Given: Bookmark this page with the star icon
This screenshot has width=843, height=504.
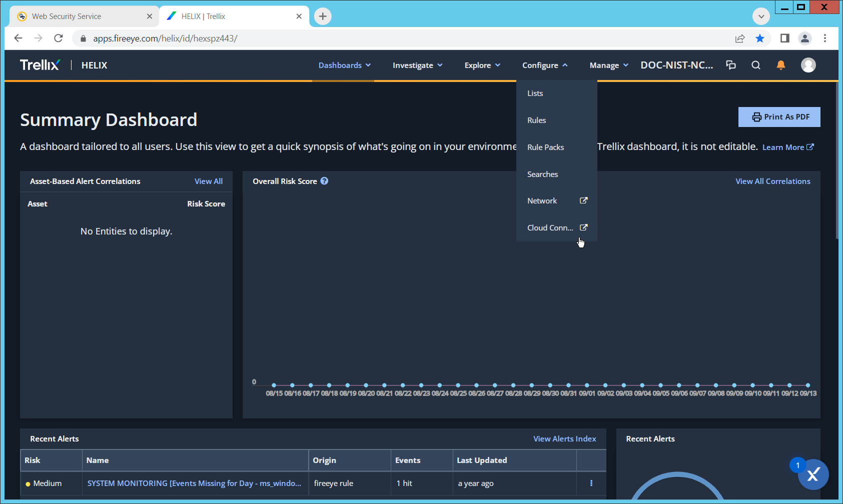Looking at the screenshot, I should coord(760,38).
